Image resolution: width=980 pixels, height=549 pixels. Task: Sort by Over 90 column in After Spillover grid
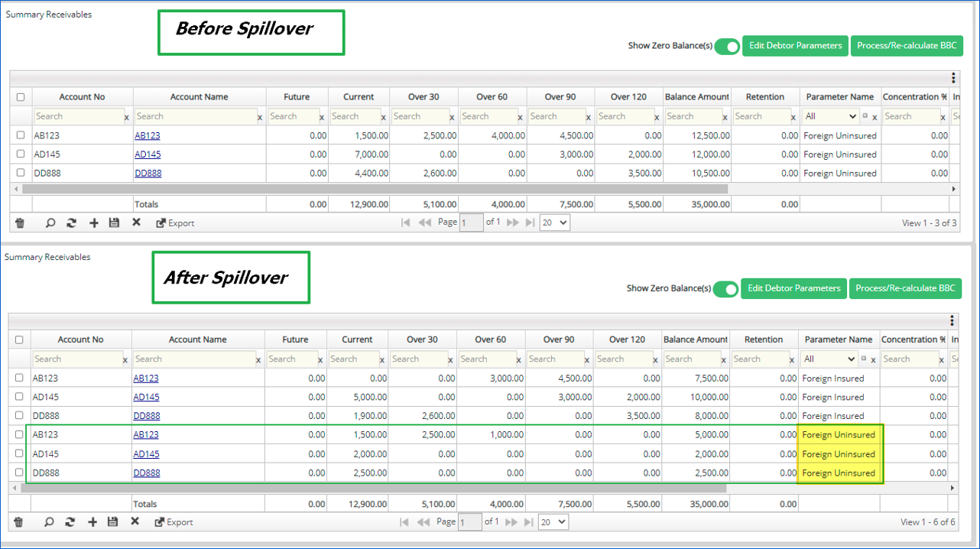coord(558,339)
